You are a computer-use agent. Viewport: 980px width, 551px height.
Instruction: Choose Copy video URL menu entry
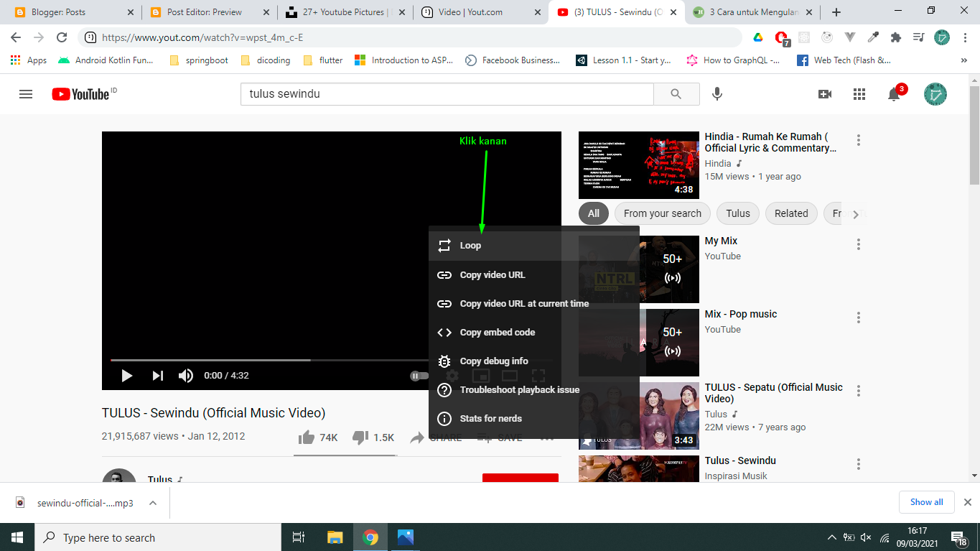click(x=533, y=274)
